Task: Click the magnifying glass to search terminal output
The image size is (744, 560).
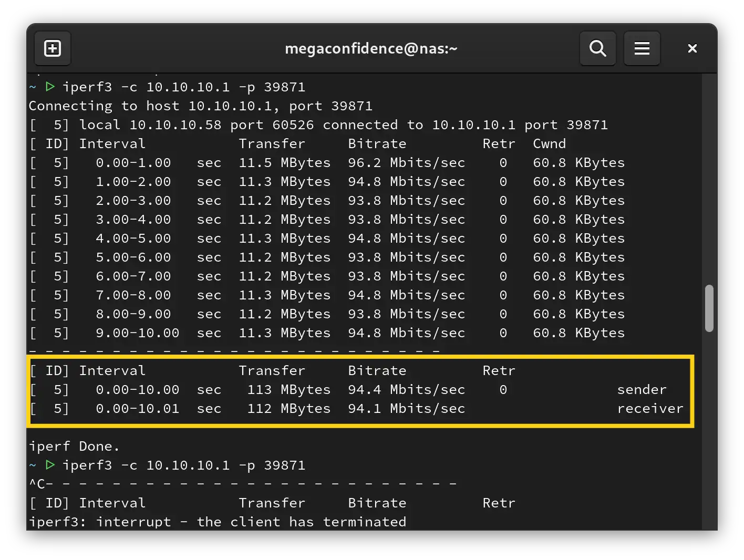Action: tap(597, 48)
